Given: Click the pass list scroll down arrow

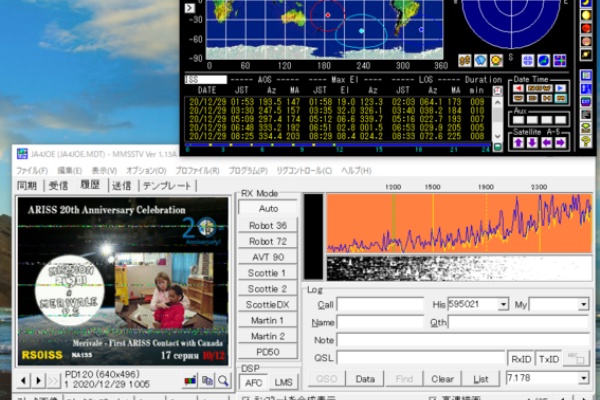Looking at the screenshot, I should 497,136.
